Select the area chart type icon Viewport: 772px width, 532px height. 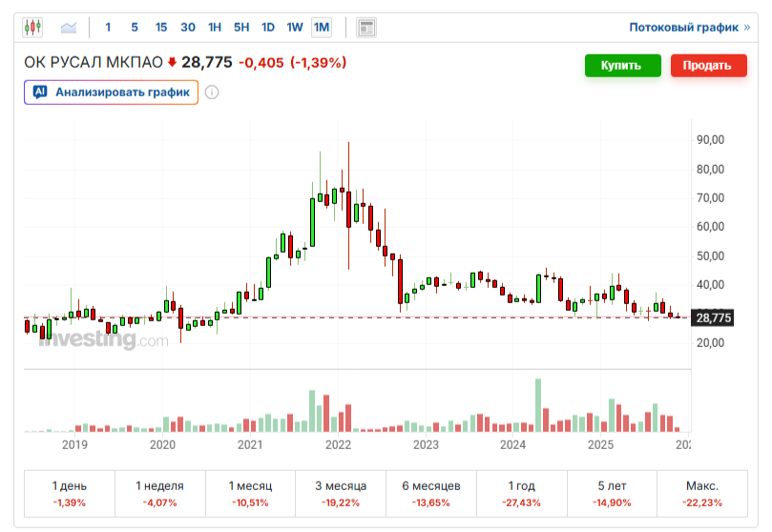click(x=69, y=27)
